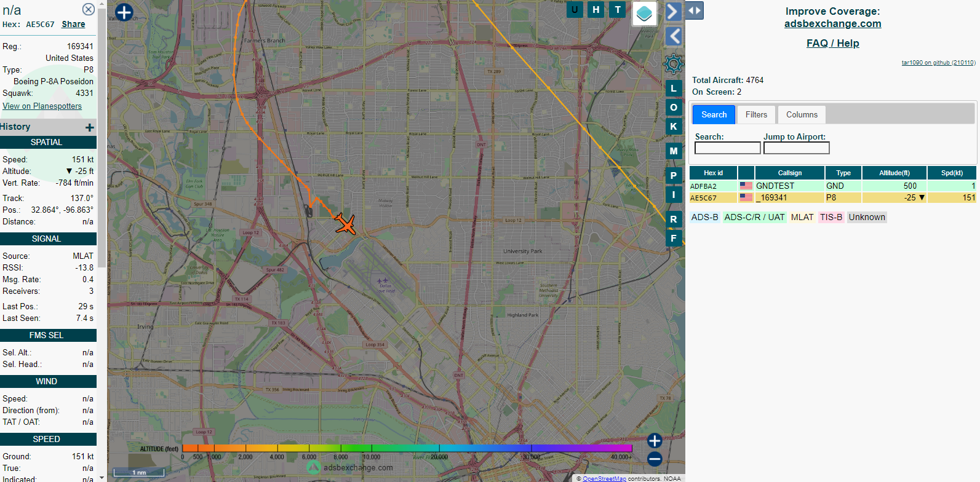Toggle the T button on map toolbar

(618, 9)
